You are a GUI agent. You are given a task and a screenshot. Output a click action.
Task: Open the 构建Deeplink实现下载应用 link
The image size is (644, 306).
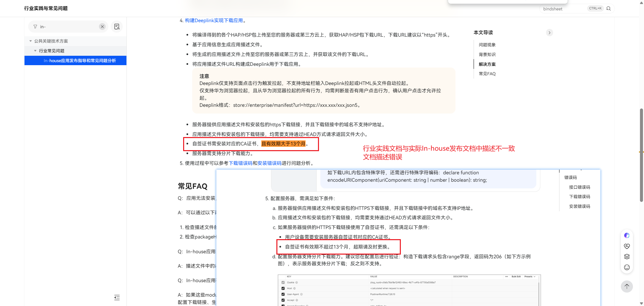pyautogui.click(x=214, y=20)
